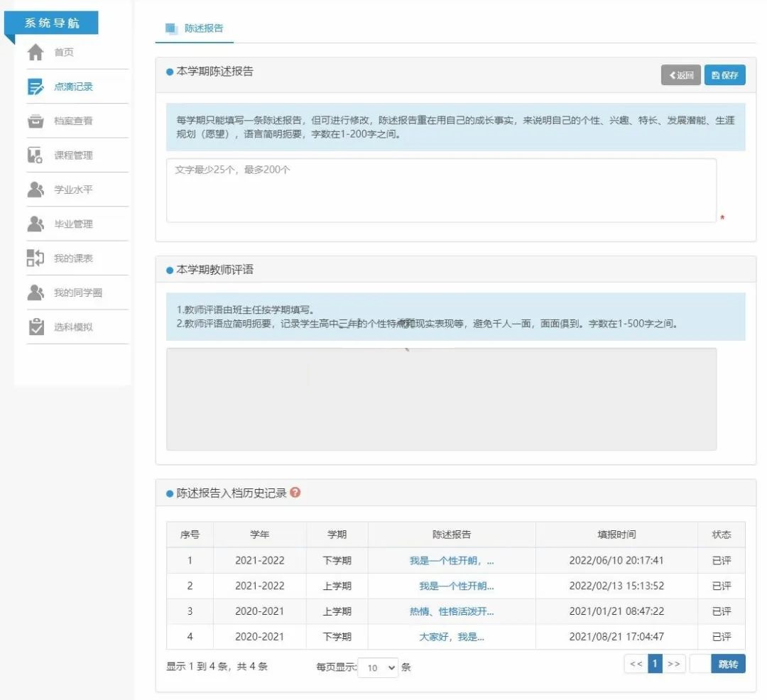
Task: Select page 1 in the pagination
Action: coord(655,664)
